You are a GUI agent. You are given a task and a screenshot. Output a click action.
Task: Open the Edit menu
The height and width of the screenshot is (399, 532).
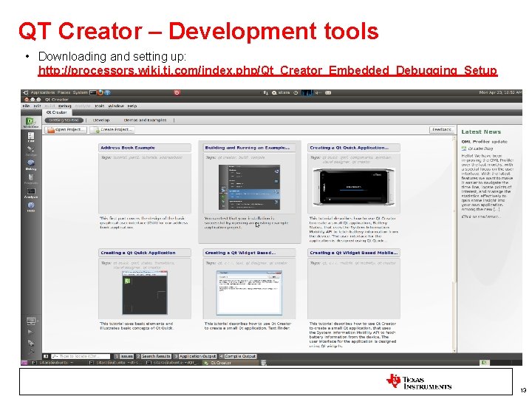pos(38,106)
